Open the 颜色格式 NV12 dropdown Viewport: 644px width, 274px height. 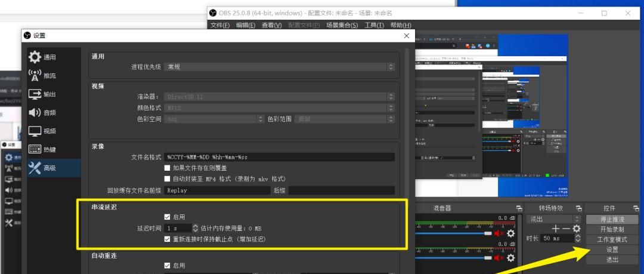pyautogui.click(x=279, y=108)
